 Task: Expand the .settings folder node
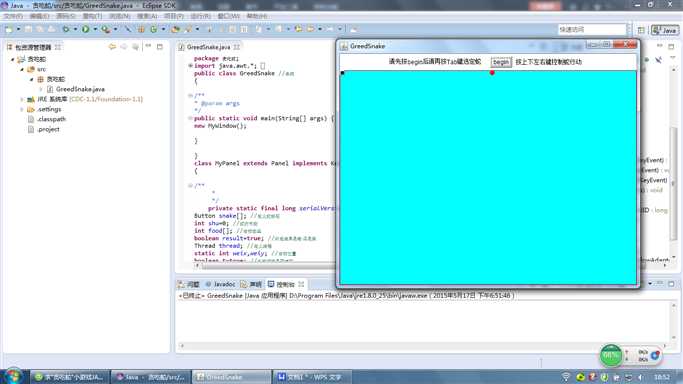[x=22, y=109]
